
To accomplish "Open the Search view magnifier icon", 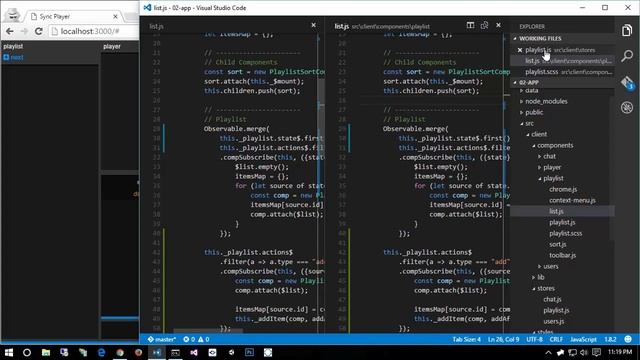I will tap(627, 56).
